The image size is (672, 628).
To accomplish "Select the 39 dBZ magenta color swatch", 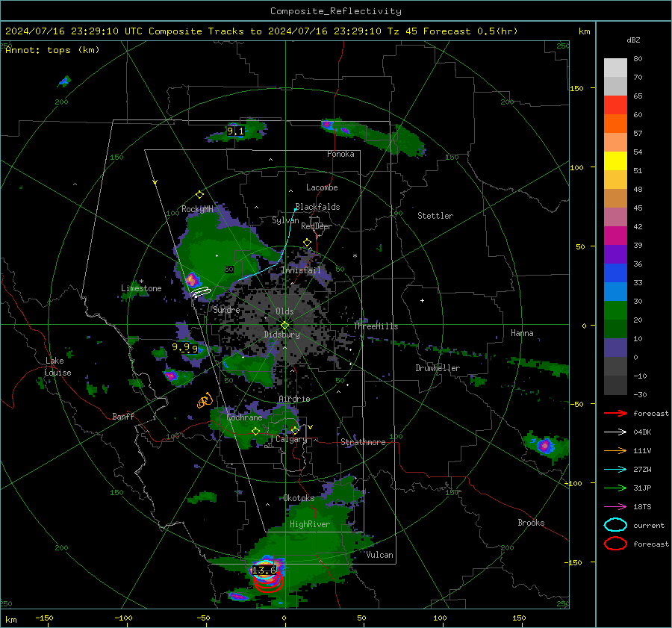I will pyautogui.click(x=615, y=236).
